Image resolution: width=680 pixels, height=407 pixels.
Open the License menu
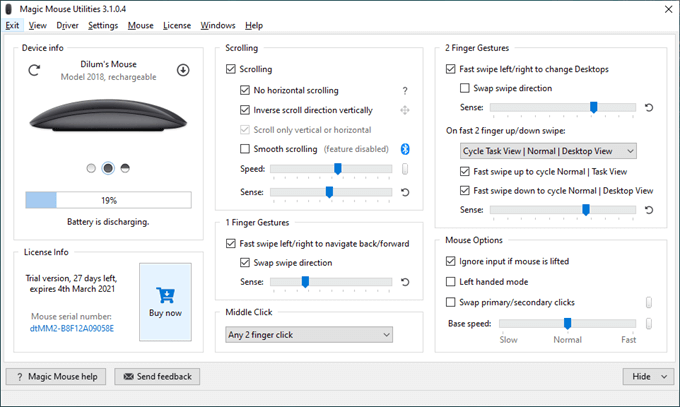tap(176, 25)
